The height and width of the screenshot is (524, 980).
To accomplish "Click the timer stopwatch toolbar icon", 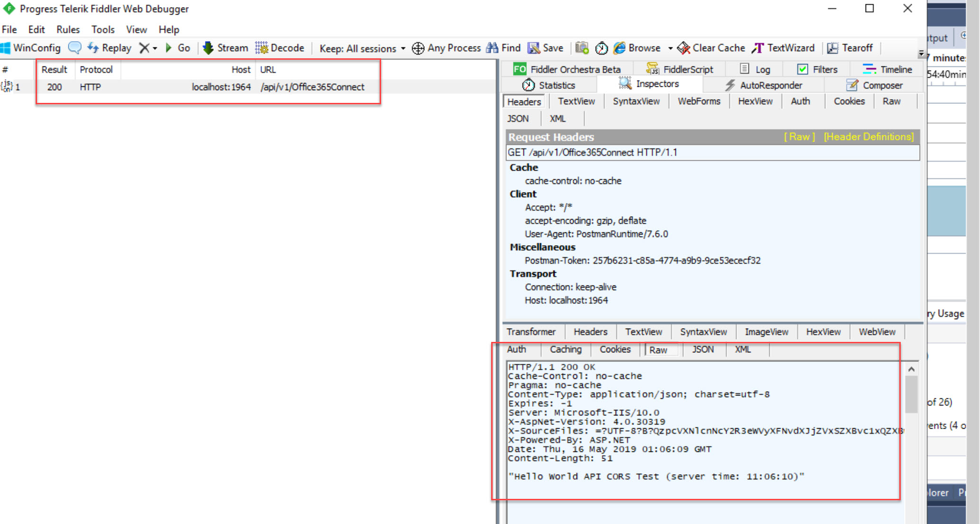I will tap(601, 48).
